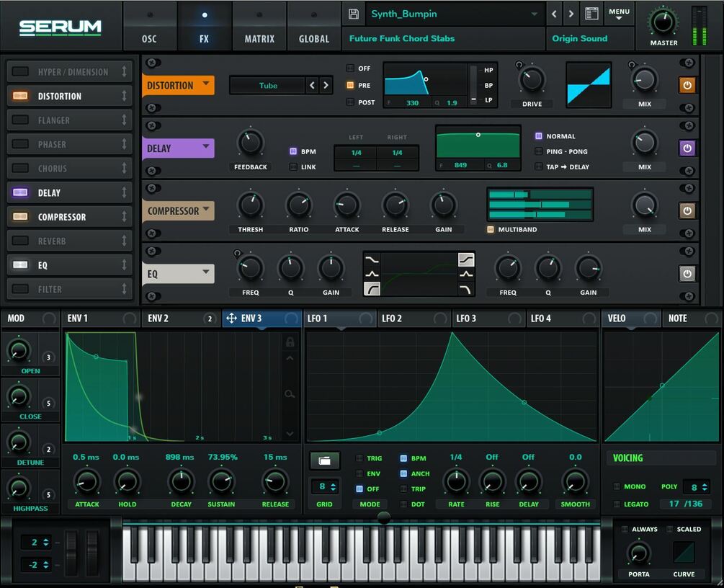The width and height of the screenshot is (724, 588).
Task: Go to next preset arrow
Action: (571, 14)
